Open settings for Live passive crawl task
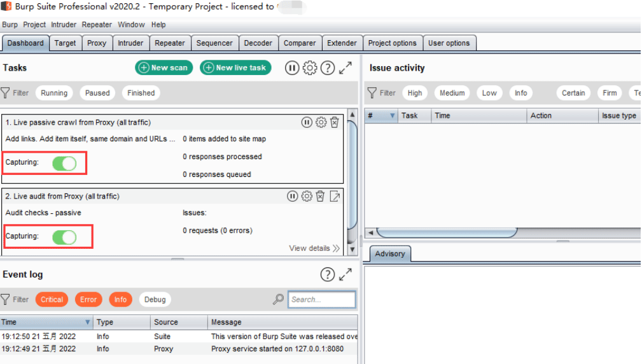Viewport: 642px width, 364px height. [x=321, y=122]
